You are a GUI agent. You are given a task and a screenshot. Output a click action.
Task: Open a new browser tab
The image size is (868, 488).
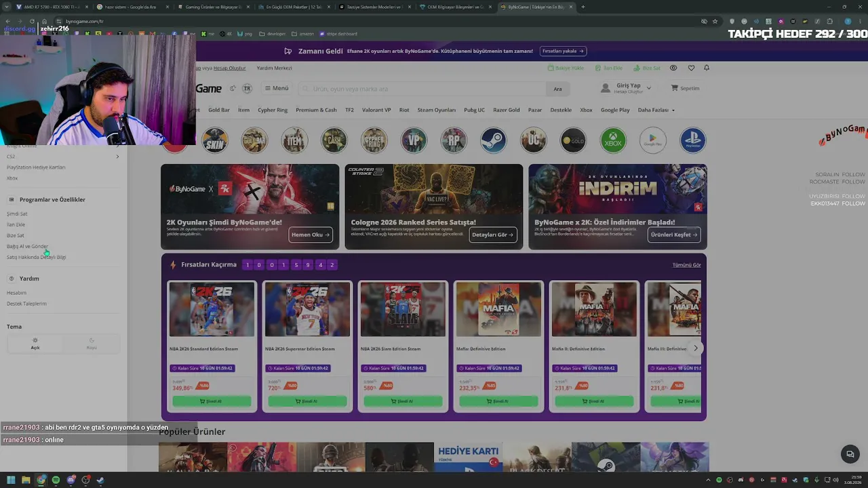583,7
